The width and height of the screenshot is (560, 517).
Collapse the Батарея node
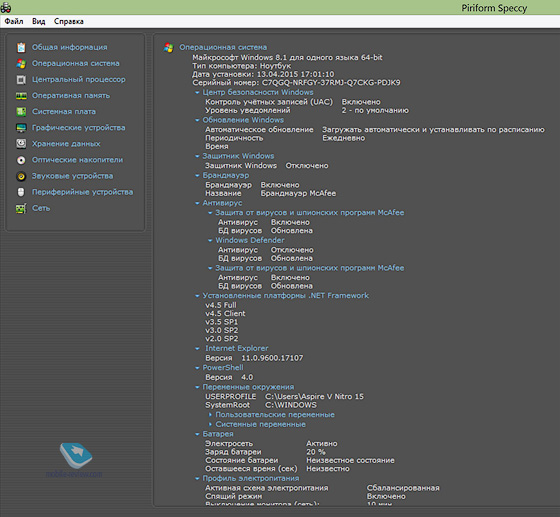(197, 434)
